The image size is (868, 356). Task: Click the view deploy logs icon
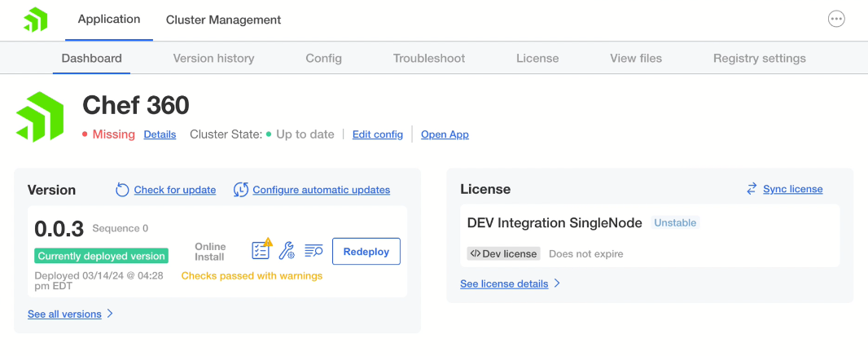tap(313, 251)
